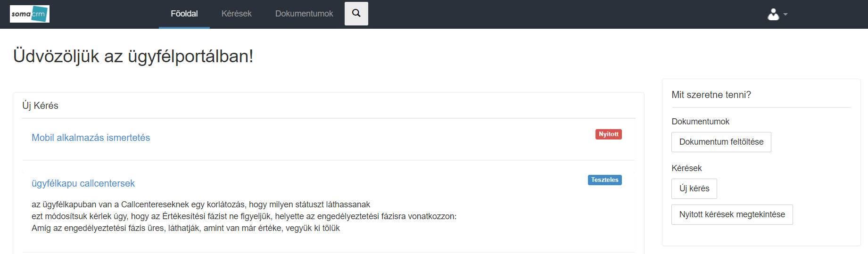The image size is (868, 254).
Task: Open ügyfélkapu callcentersek request
Action: [x=83, y=183]
